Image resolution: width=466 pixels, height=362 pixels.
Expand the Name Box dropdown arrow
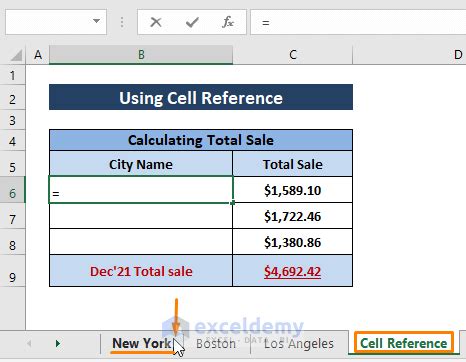click(96, 21)
